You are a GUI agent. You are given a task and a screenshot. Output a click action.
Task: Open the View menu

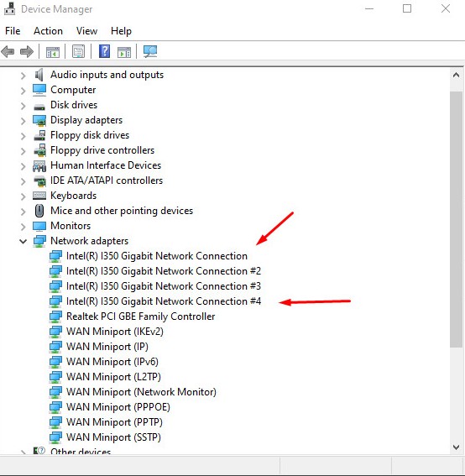pyautogui.click(x=86, y=31)
